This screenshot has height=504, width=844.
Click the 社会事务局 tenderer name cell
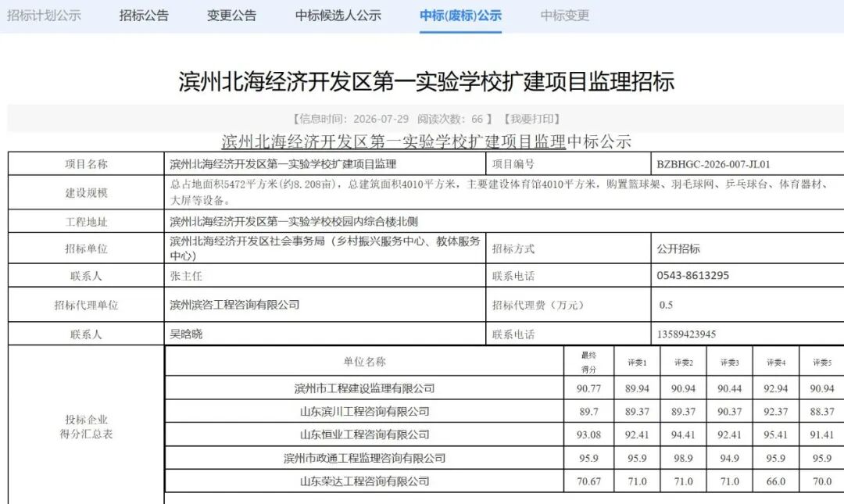(324, 248)
